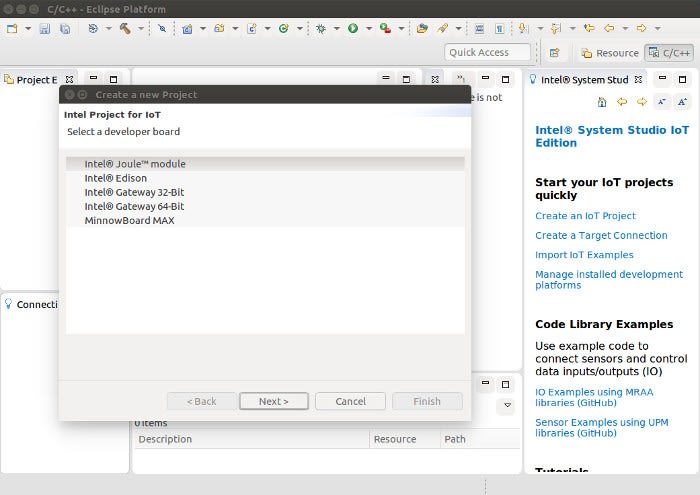Click the Forward navigation arrow in main toolbar
This screenshot has width=700, height=495.
tap(642, 29)
